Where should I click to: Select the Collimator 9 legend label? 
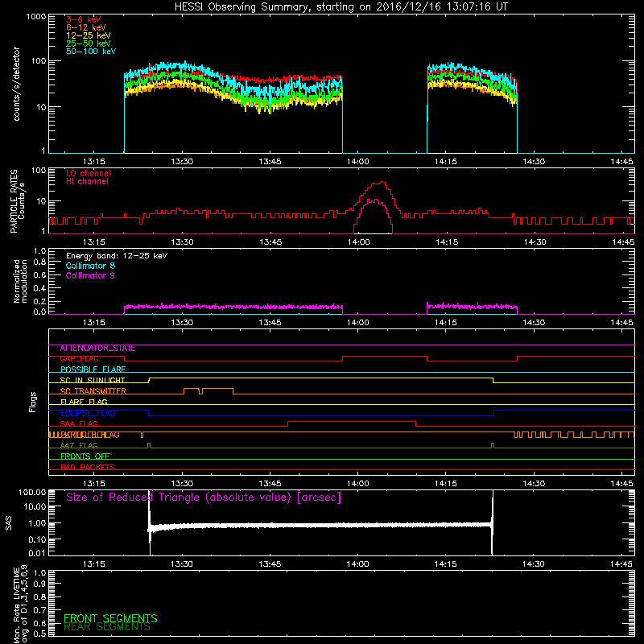coord(90,275)
